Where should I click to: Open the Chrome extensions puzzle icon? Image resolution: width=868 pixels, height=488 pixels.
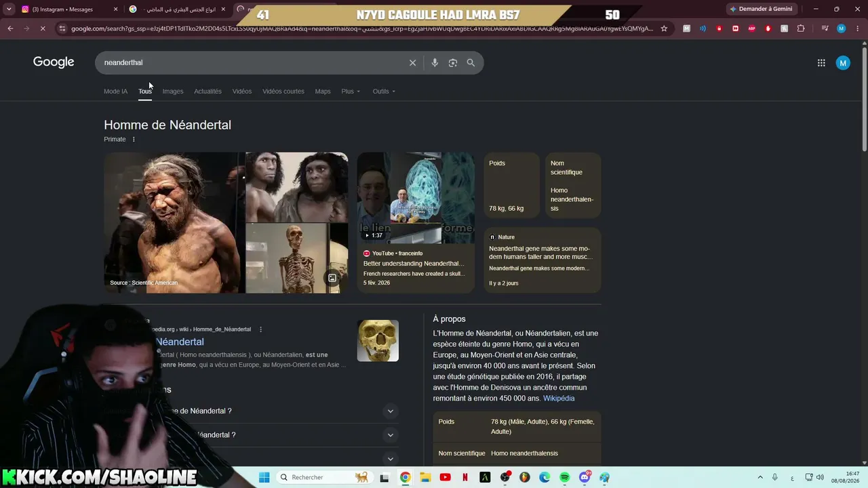click(801, 28)
